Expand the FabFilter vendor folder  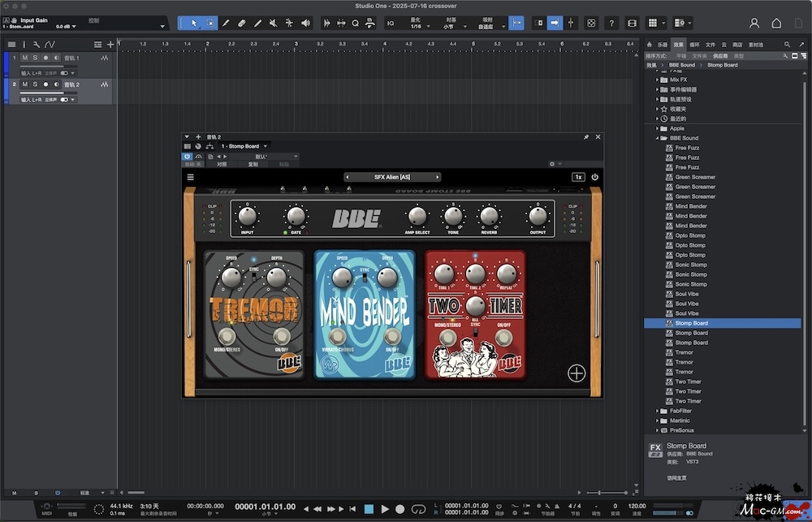656,411
